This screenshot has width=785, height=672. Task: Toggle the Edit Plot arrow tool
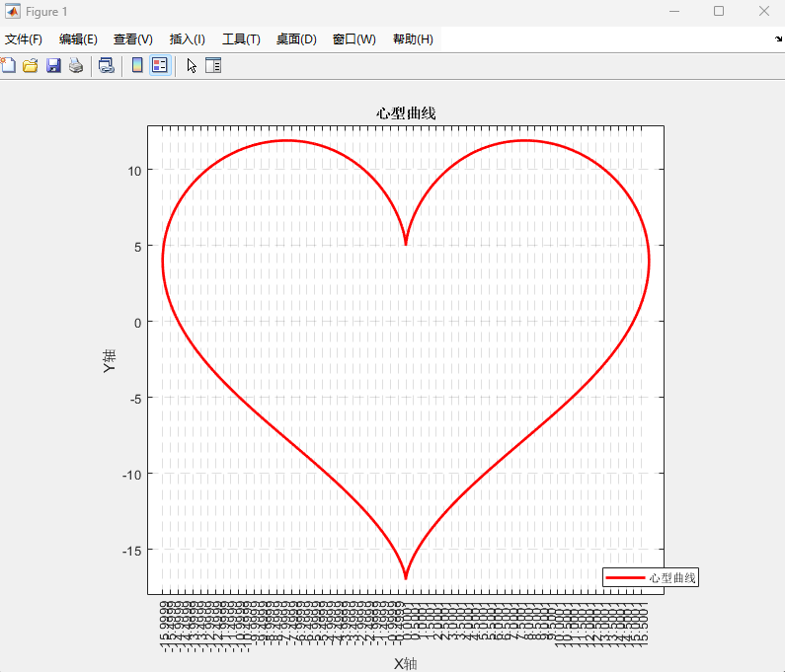tap(192, 65)
